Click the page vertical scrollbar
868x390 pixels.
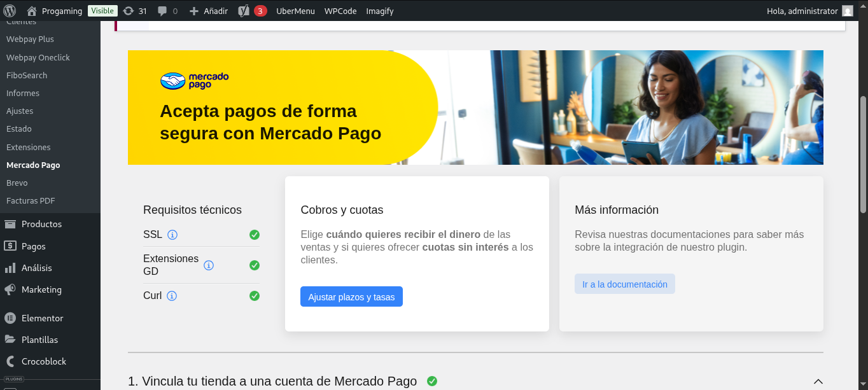863,153
